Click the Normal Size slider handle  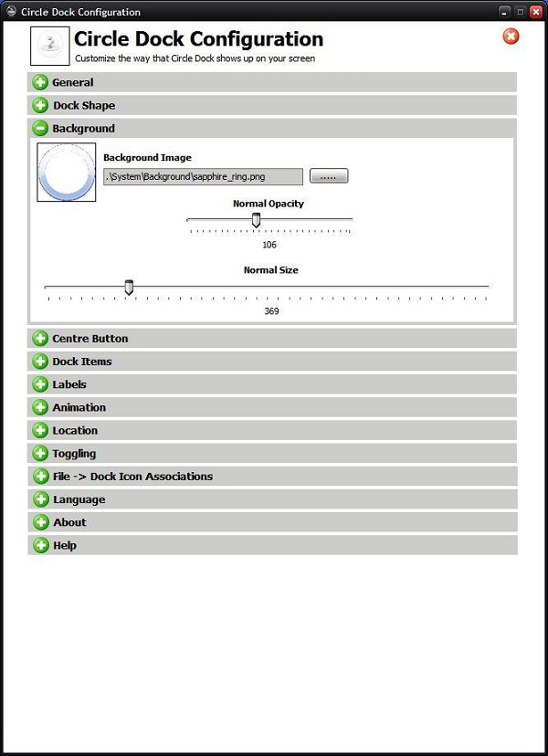[129, 288]
